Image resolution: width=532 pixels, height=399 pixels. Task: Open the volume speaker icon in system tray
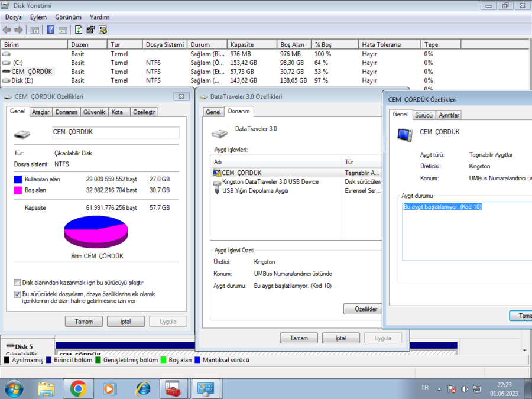click(465, 389)
